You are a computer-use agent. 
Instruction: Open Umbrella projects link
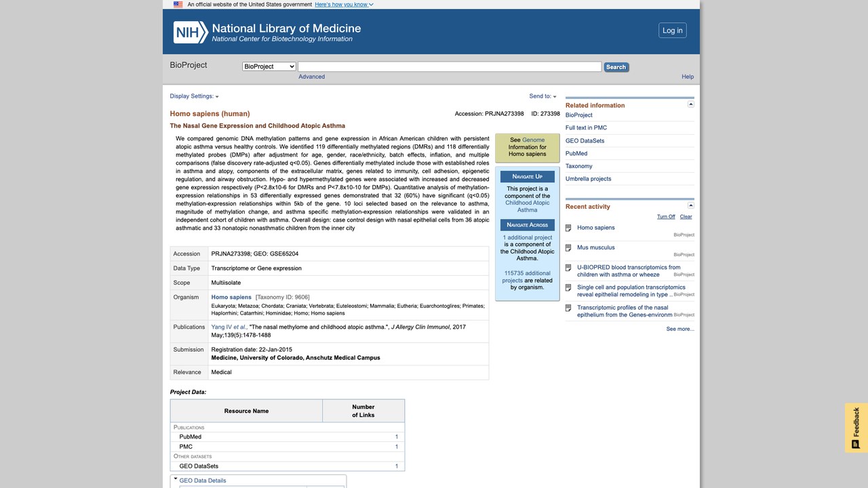click(589, 179)
